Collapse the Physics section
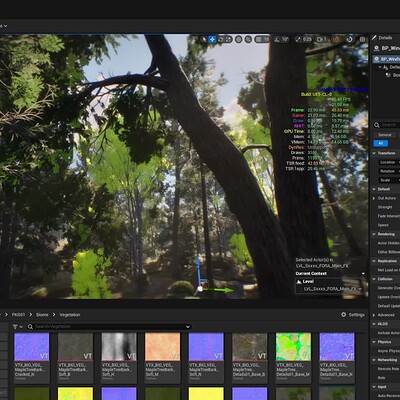Viewport: 400px width, 400px height. coord(374,342)
